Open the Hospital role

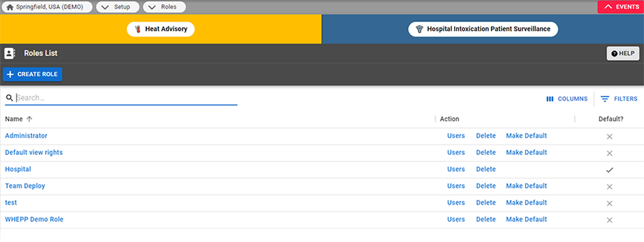18,169
